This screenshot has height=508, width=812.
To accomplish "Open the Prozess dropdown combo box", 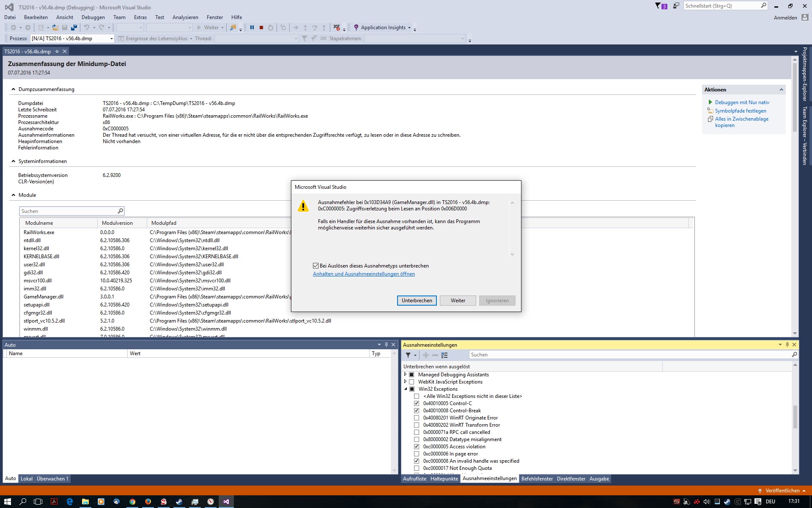I will (112, 39).
